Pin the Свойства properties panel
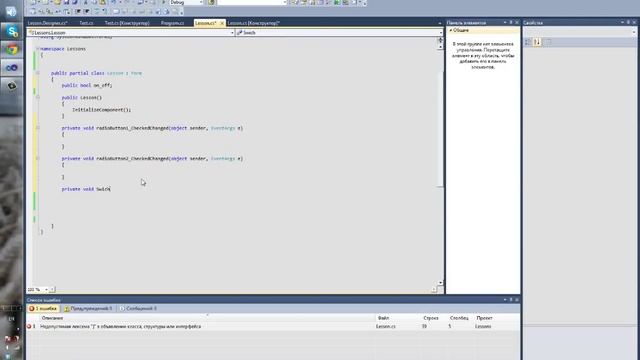The height and width of the screenshot is (360, 640). (x=628, y=22)
